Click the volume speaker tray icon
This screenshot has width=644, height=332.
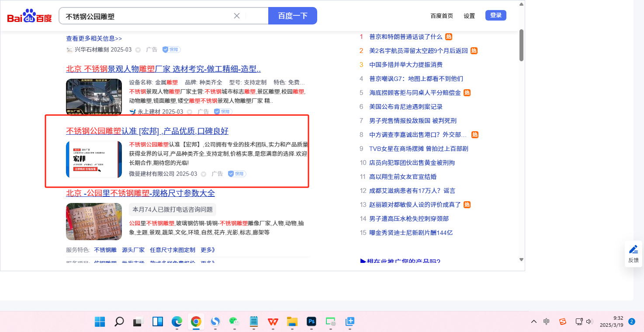[x=589, y=322]
